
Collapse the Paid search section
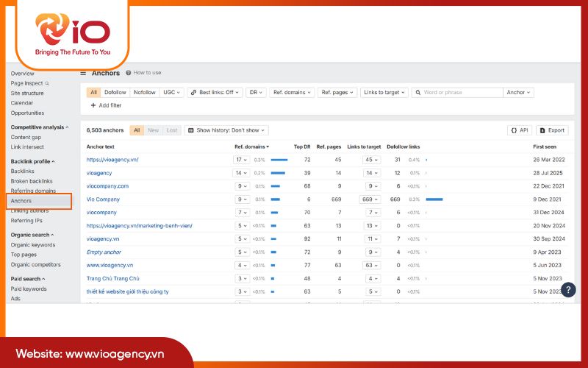tap(28, 279)
